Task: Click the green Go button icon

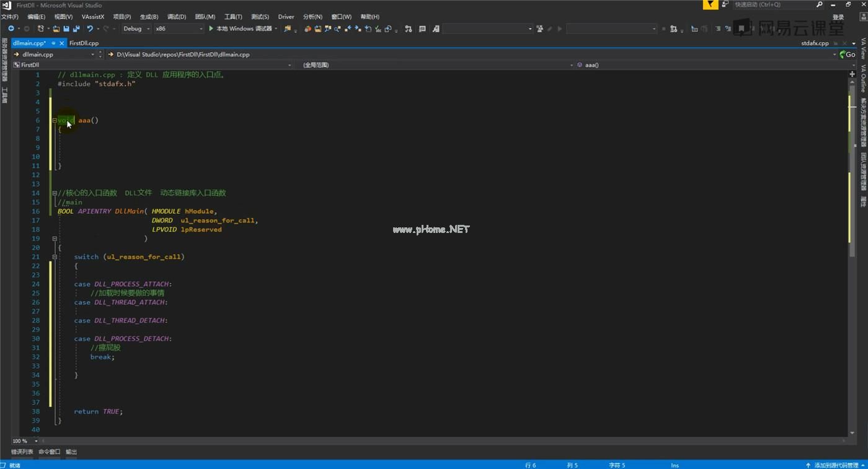Action: point(847,55)
